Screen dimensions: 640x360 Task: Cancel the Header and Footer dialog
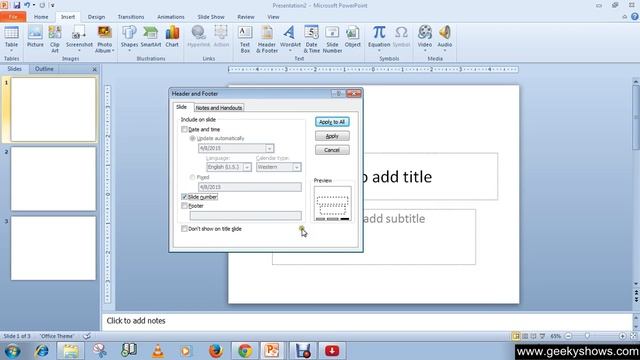(x=332, y=150)
